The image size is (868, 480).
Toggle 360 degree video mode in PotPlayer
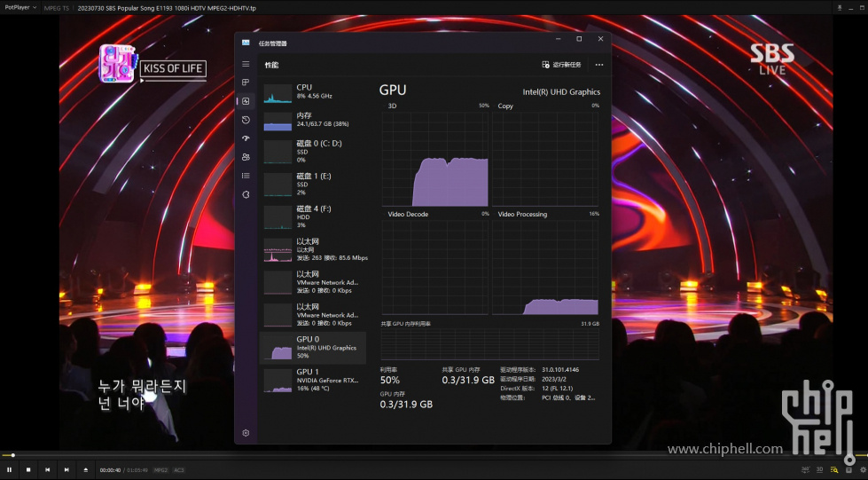pos(805,469)
